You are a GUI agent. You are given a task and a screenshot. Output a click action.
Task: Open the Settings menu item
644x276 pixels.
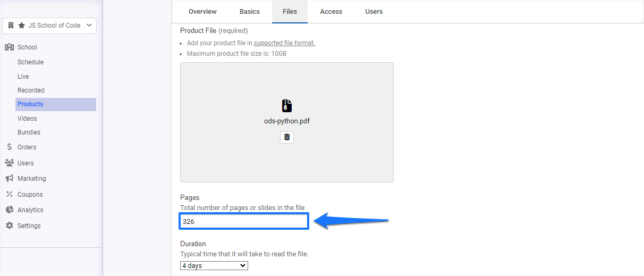29,225
